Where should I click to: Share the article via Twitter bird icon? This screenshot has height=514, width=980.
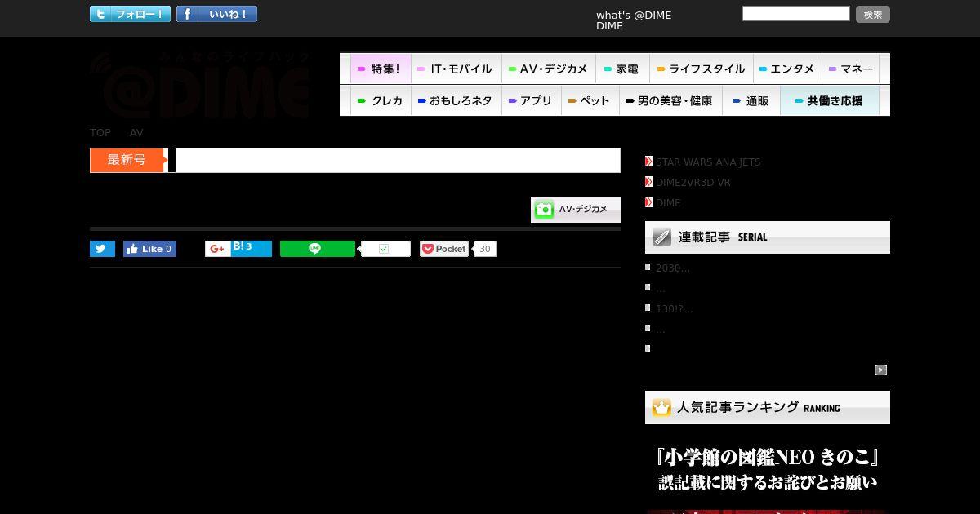(x=102, y=249)
